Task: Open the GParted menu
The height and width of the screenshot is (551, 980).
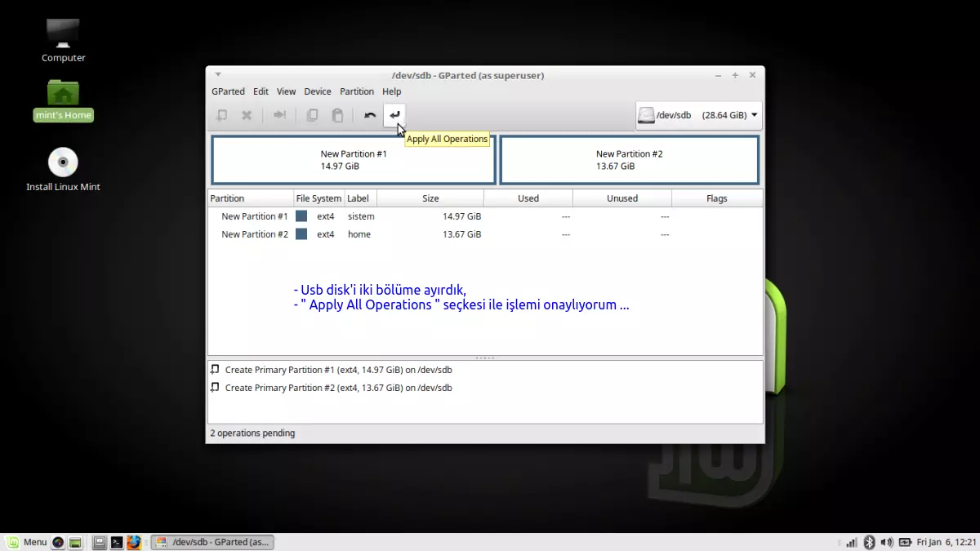Action: (228, 91)
